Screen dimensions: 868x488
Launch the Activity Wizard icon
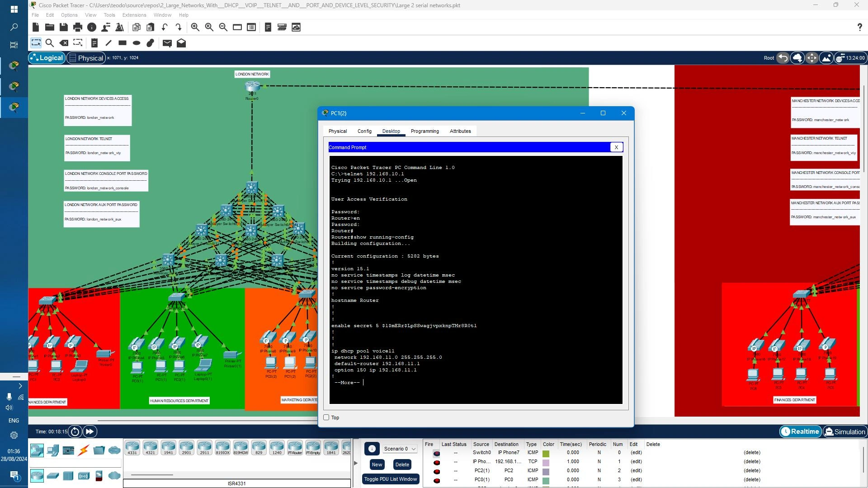106,27
